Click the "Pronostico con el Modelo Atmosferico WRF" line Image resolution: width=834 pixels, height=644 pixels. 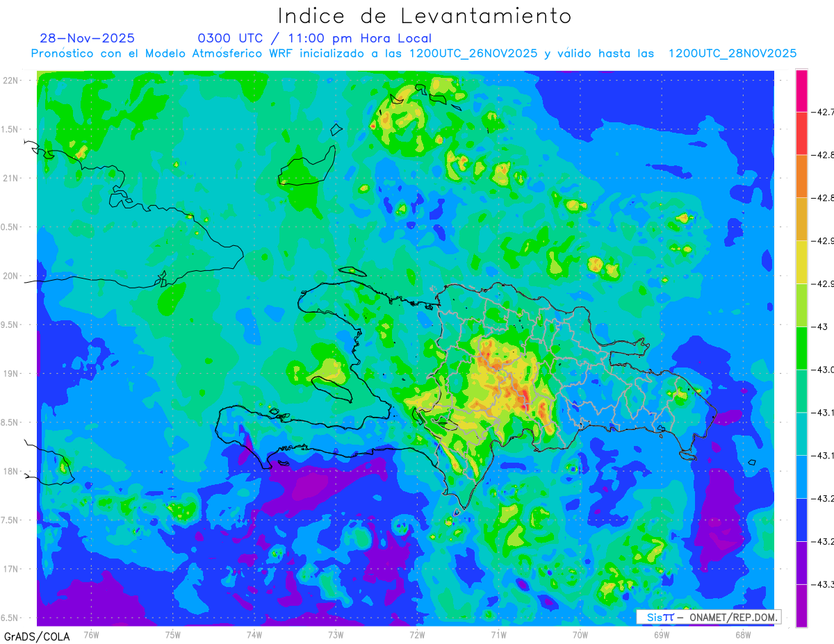tap(414, 53)
